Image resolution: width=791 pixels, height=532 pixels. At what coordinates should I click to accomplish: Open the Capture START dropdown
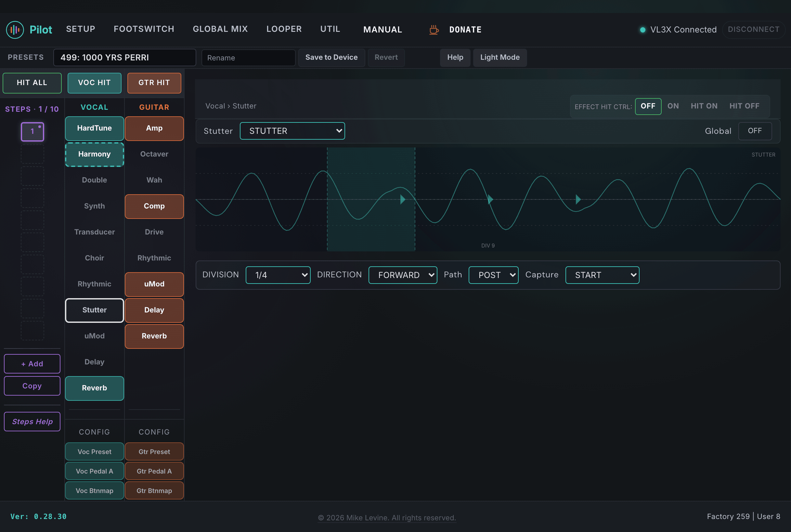[602, 275]
